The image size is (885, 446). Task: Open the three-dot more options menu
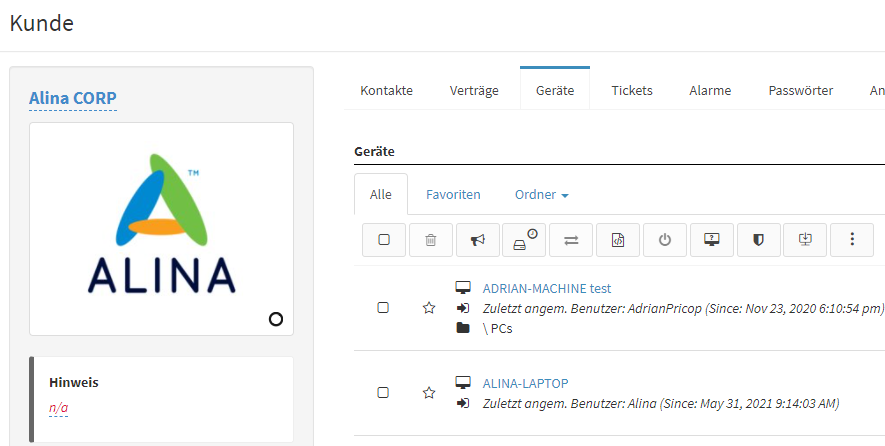click(852, 240)
